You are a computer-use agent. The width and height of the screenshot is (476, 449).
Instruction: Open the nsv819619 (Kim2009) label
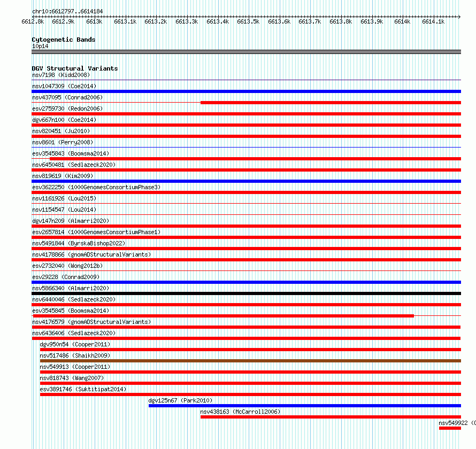[x=63, y=176]
